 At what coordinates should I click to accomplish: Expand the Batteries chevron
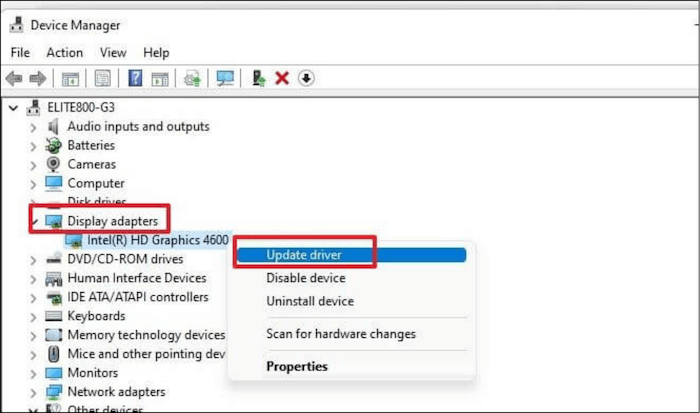(x=33, y=146)
